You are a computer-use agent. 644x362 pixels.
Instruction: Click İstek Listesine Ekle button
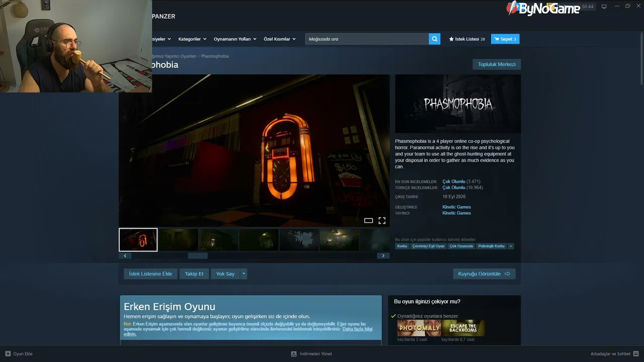click(150, 274)
